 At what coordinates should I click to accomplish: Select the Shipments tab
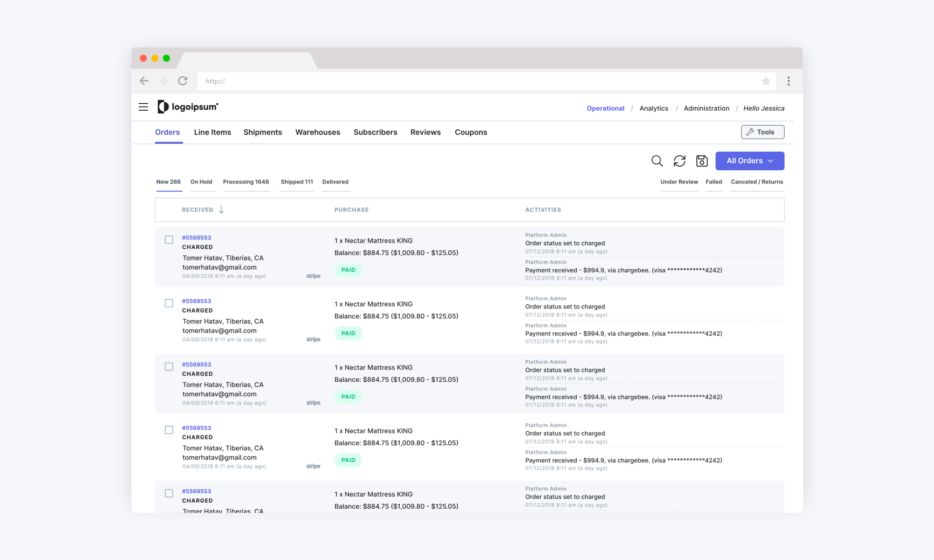click(x=263, y=132)
